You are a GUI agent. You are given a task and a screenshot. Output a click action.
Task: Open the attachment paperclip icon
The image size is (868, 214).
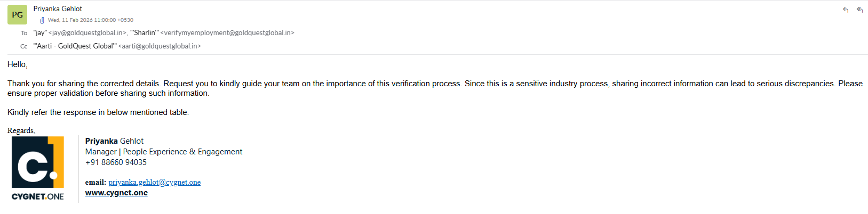42,20
